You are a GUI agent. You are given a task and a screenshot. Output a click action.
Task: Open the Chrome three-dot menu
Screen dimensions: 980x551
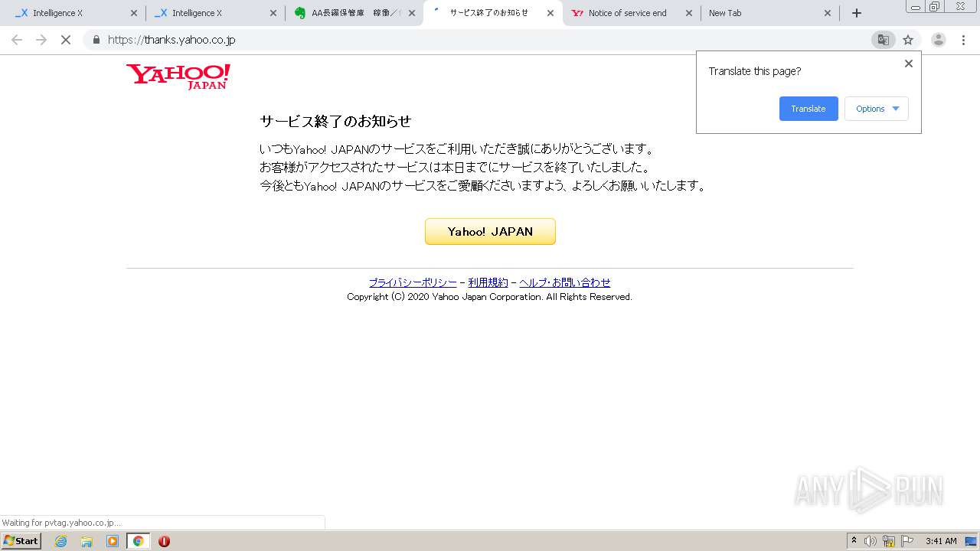click(x=963, y=40)
